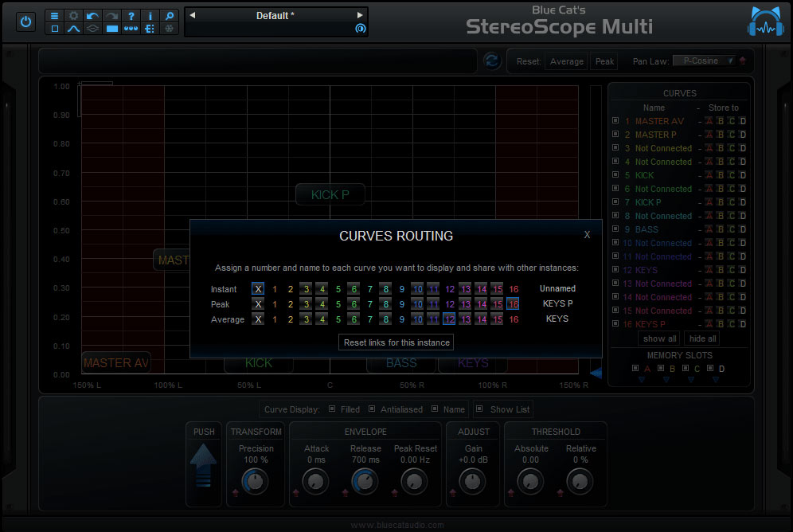Open the Pan Law P-Cosine dropdown
This screenshot has height=532, width=793.
(x=704, y=60)
